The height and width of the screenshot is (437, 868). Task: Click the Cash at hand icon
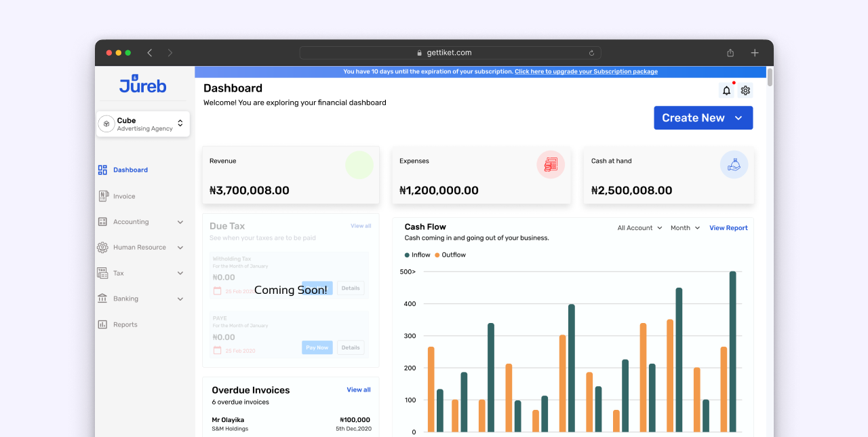[x=734, y=164]
